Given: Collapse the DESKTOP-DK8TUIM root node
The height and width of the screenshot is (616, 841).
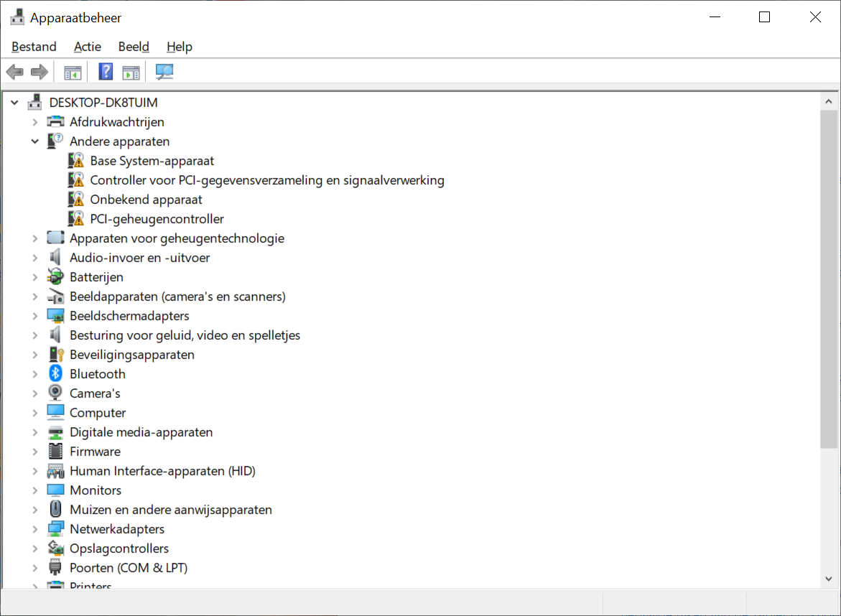Looking at the screenshot, I should tap(14, 103).
